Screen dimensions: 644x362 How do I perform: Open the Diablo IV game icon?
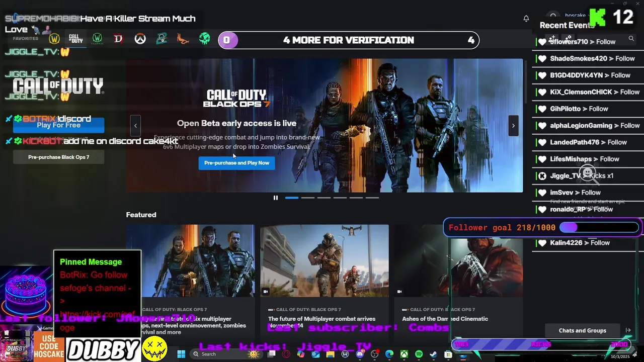(118, 39)
